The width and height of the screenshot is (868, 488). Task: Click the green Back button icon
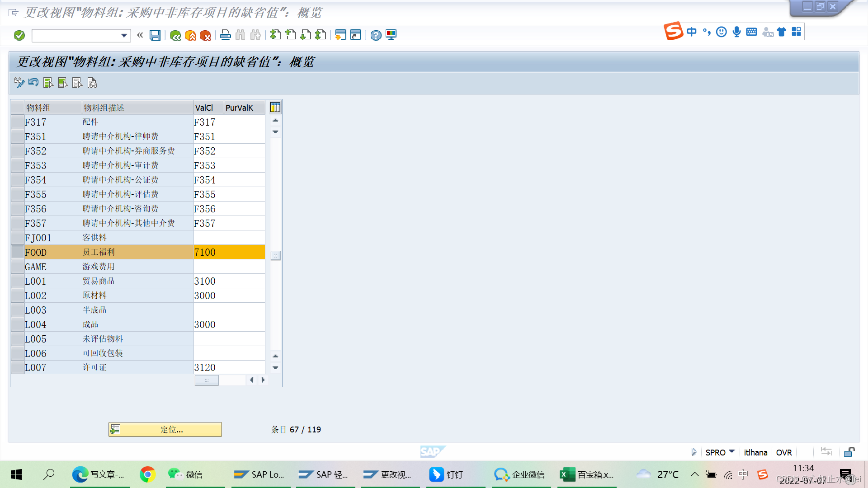pyautogui.click(x=175, y=35)
